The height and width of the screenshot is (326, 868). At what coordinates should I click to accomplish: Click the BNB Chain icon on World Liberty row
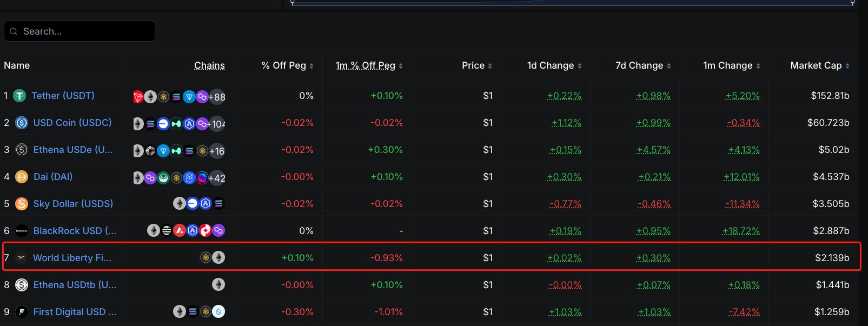[206, 258]
